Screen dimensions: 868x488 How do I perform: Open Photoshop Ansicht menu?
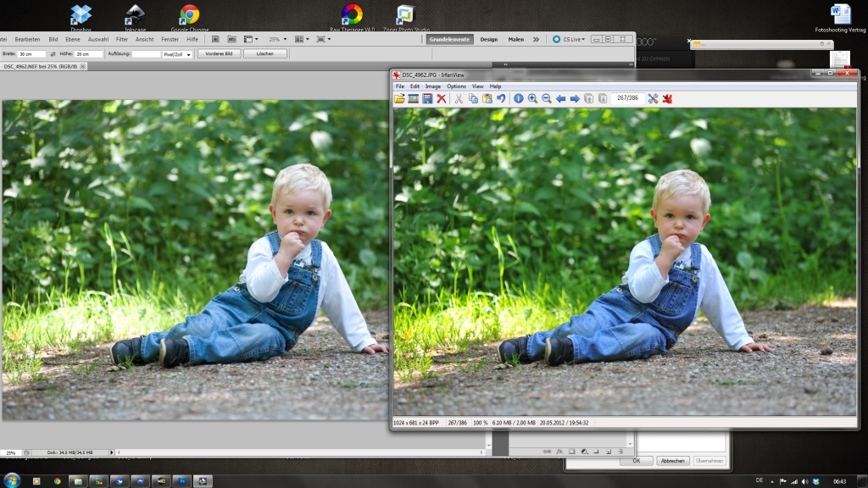click(144, 39)
